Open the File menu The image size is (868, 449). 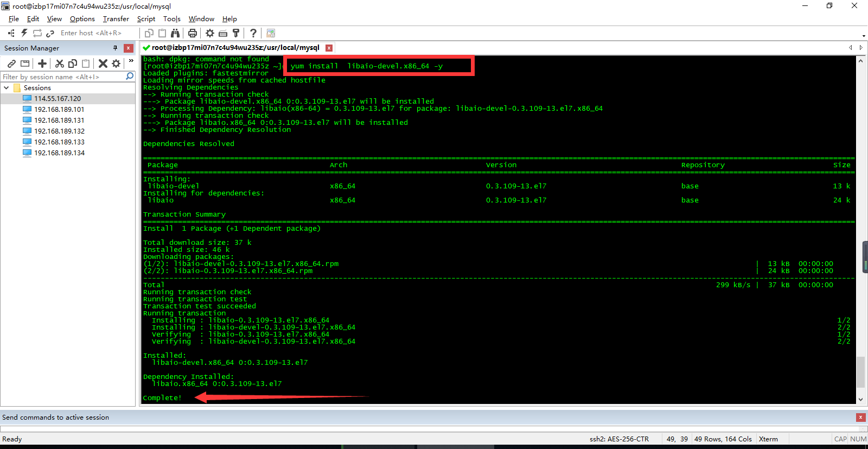point(14,18)
